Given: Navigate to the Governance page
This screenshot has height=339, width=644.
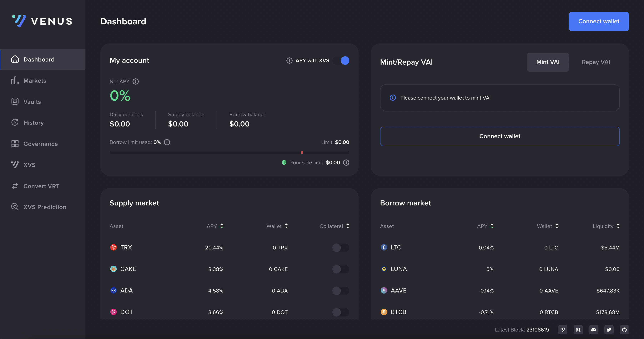Looking at the screenshot, I should click(x=43, y=144).
